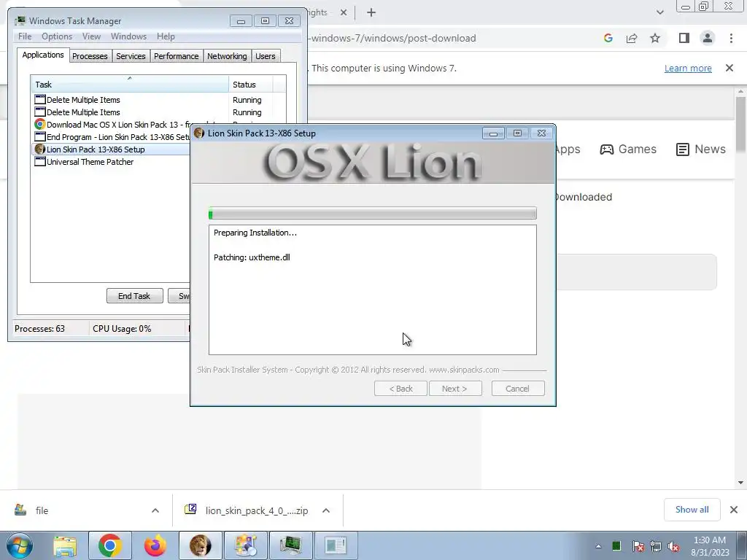Image resolution: width=747 pixels, height=560 pixels.
Task: Open Chrome's tab search dropdown
Action: coord(659,12)
